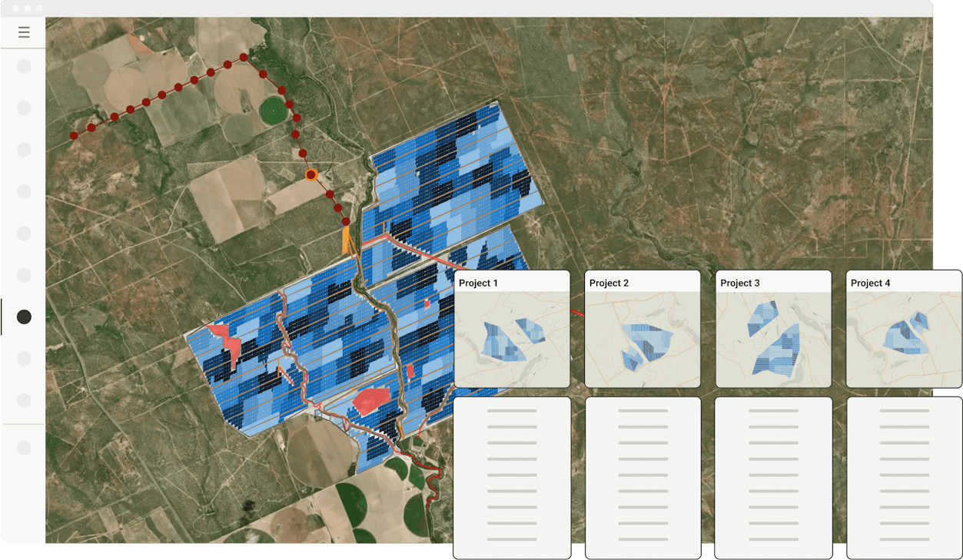Click the sidebar icon directly above the active one
The width and height of the screenshot is (963, 560).
click(24, 275)
